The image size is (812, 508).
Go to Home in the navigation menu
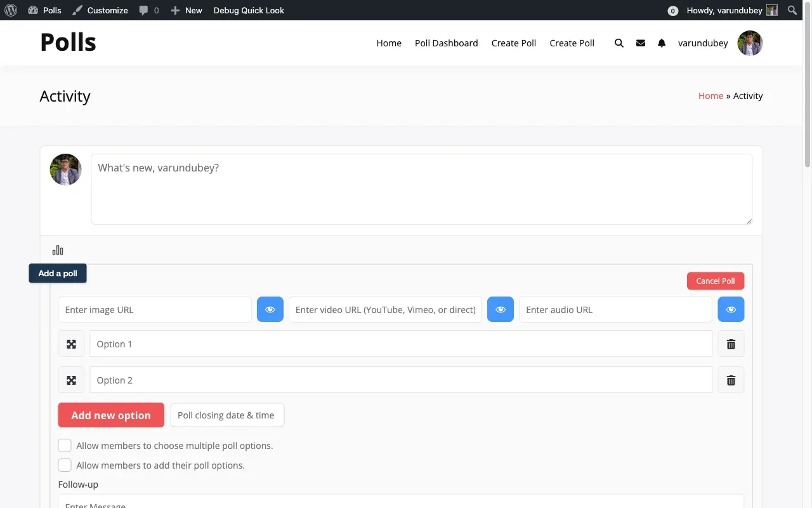[x=389, y=43]
